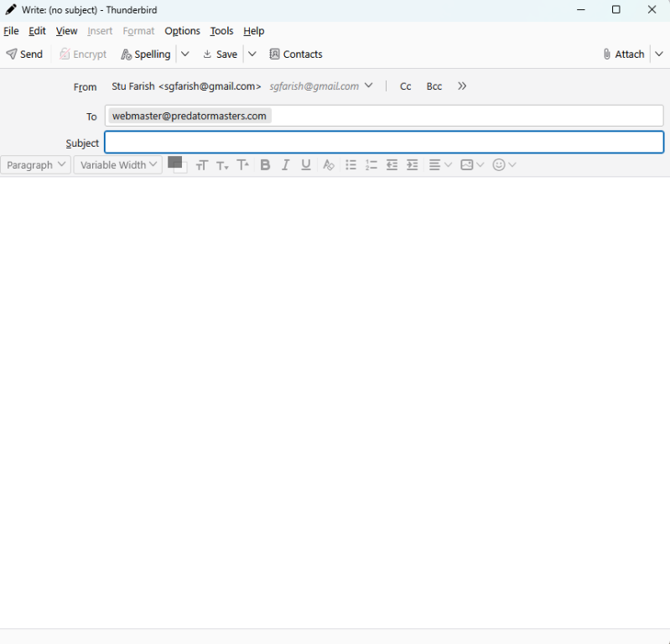Toggle bold formatting
This screenshot has height=644, width=670.
[265, 165]
